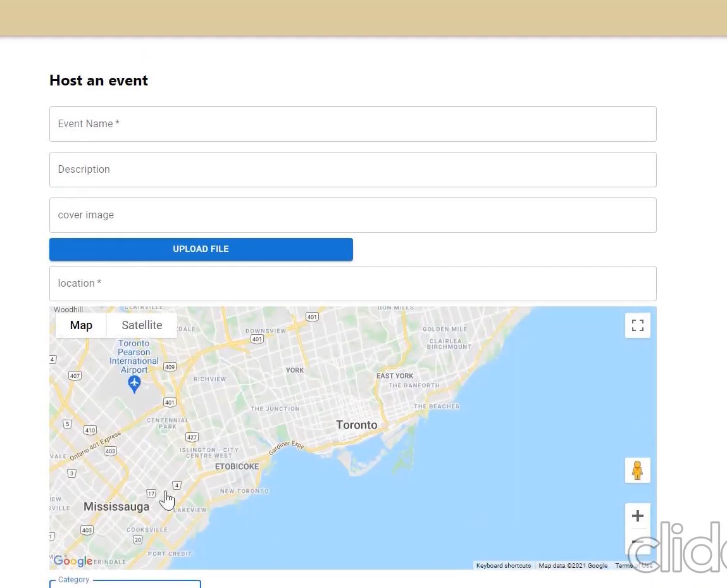Screen dimensions: 727x588
Task: Open the Category dropdown
Action: click(125, 584)
